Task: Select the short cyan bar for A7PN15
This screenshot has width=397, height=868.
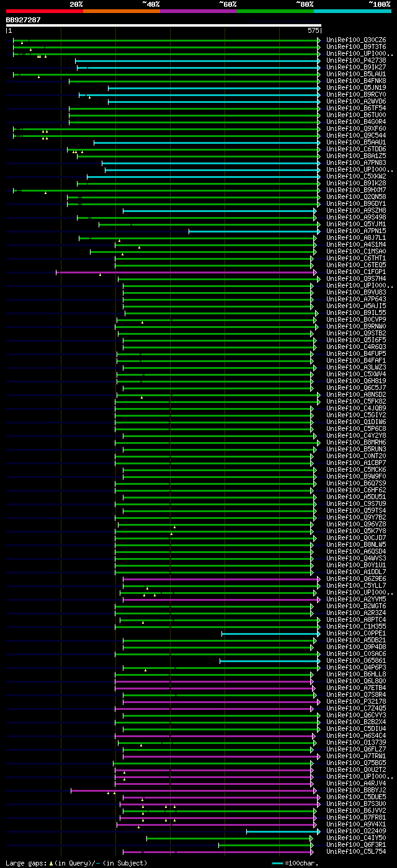Action: coord(253,231)
